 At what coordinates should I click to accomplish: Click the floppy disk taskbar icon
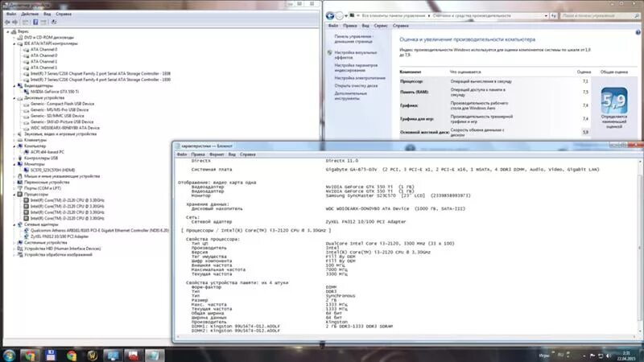click(51, 356)
